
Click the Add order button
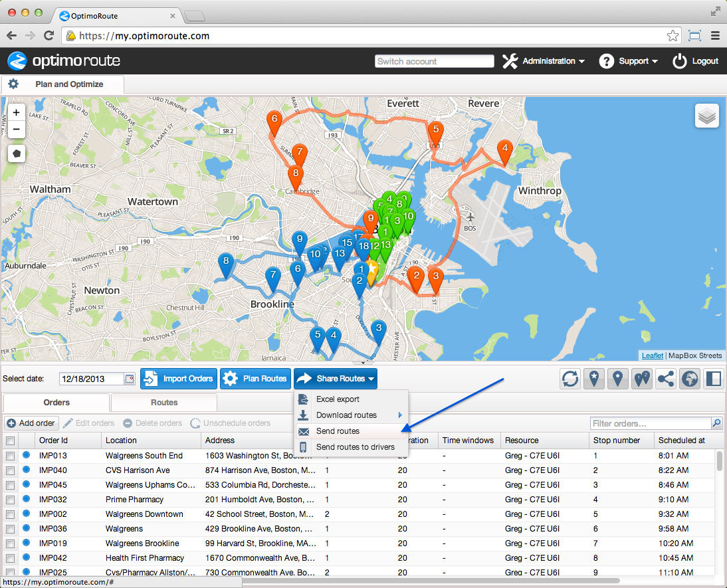point(31,423)
